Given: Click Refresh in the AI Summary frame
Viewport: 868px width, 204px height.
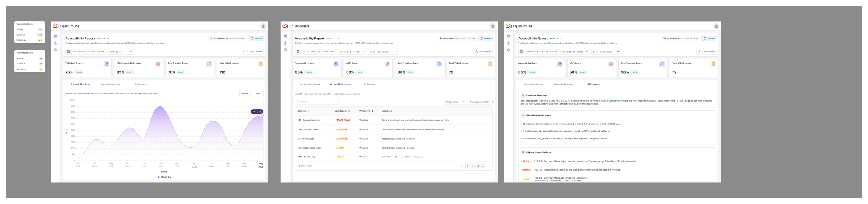Looking at the screenshot, I should point(709,39).
